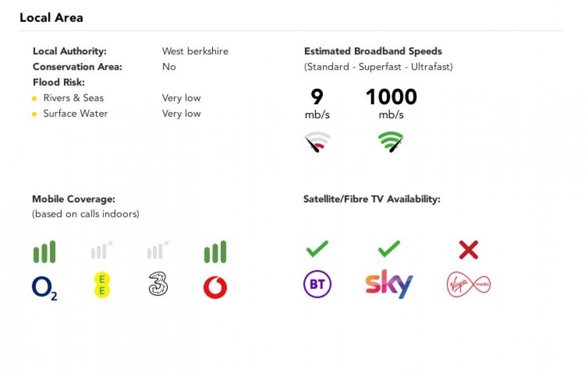Click the grey no-signal bars above Three
This screenshot has width=588, height=376.
[x=158, y=250]
